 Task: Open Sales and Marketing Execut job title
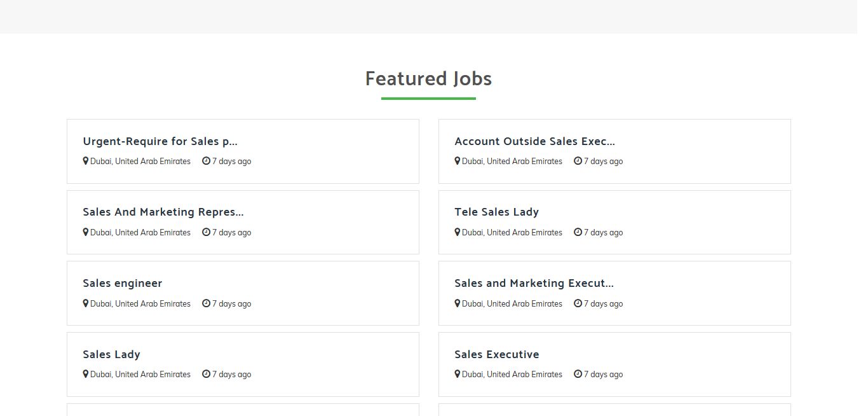pos(534,283)
